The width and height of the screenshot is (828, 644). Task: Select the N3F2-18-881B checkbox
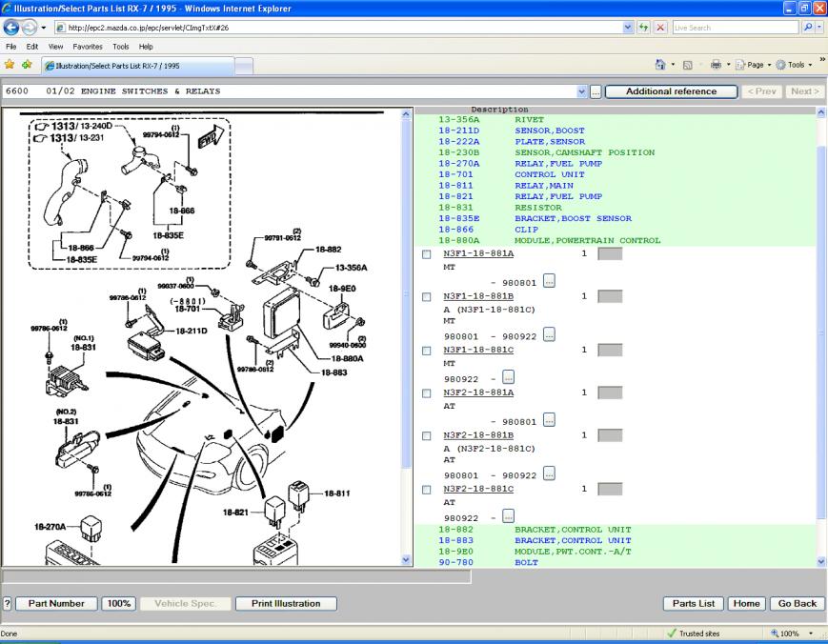[x=426, y=435]
